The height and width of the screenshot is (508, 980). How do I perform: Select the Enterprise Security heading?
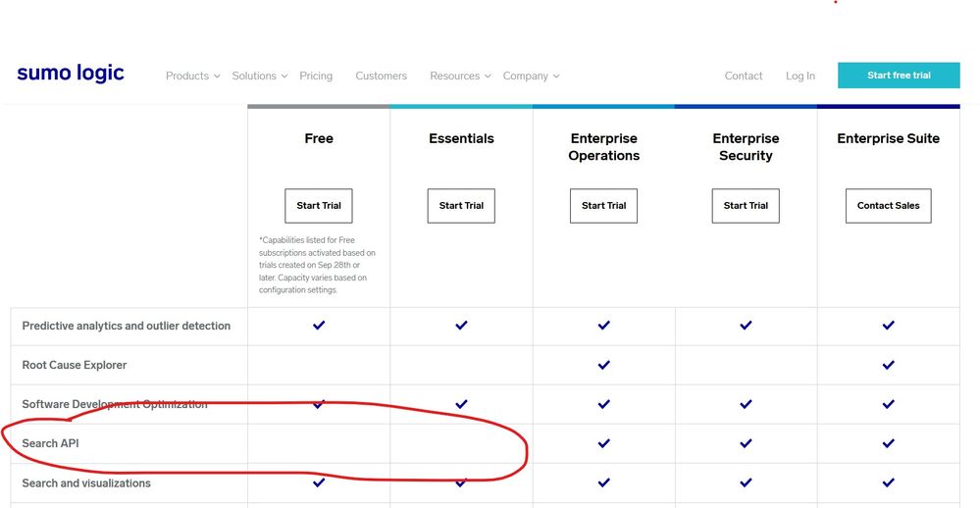(x=746, y=147)
